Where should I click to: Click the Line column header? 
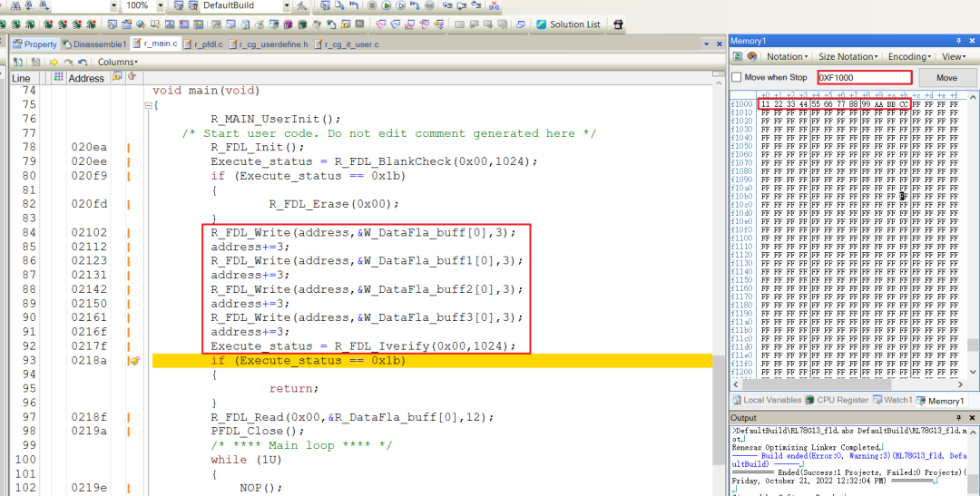pyautogui.click(x=21, y=78)
